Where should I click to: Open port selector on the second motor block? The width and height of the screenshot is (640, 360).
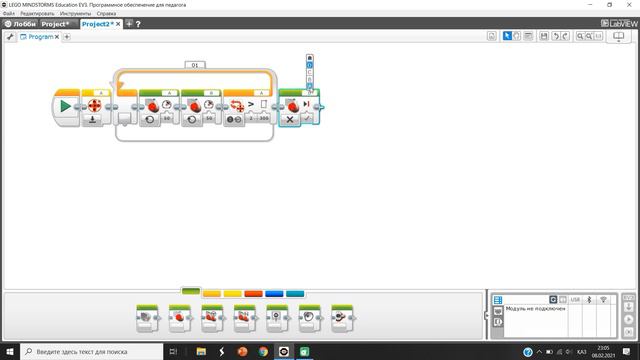pyautogui.click(x=211, y=93)
